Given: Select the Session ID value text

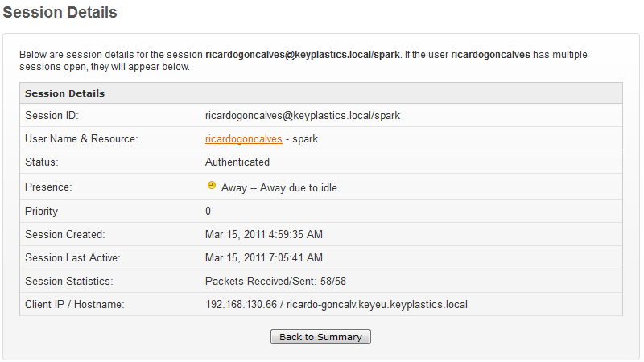Looking at the screenshot, I should (x=303, y=116).
